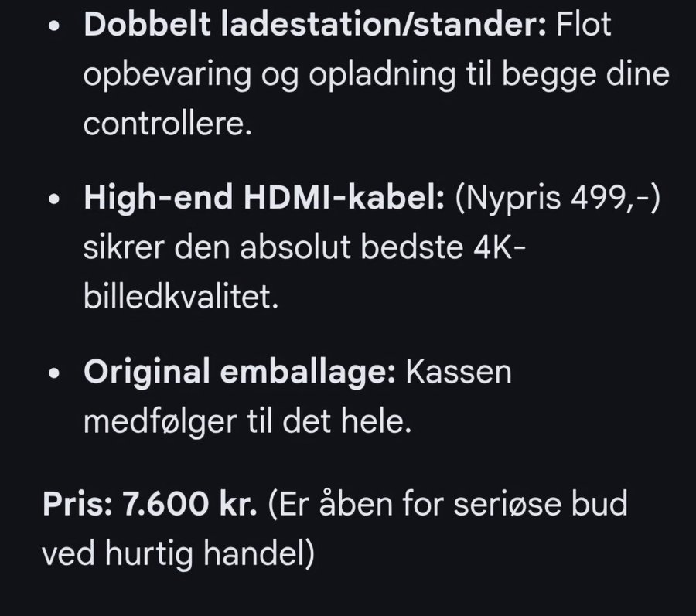
Task: Click the line "medfølger til det hele."
Action: tap(244, 422)
